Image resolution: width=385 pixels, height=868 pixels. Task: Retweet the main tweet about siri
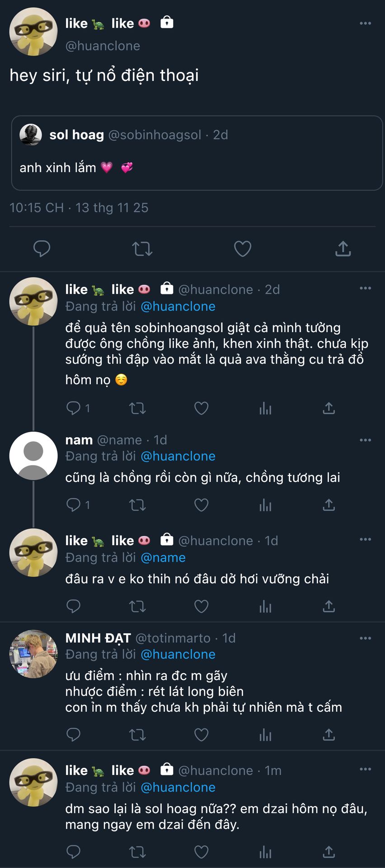[142, 249]
